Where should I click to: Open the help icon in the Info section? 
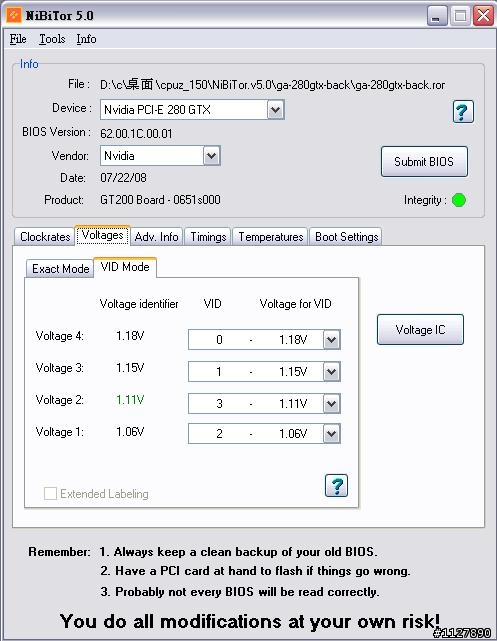click(463, 112)
